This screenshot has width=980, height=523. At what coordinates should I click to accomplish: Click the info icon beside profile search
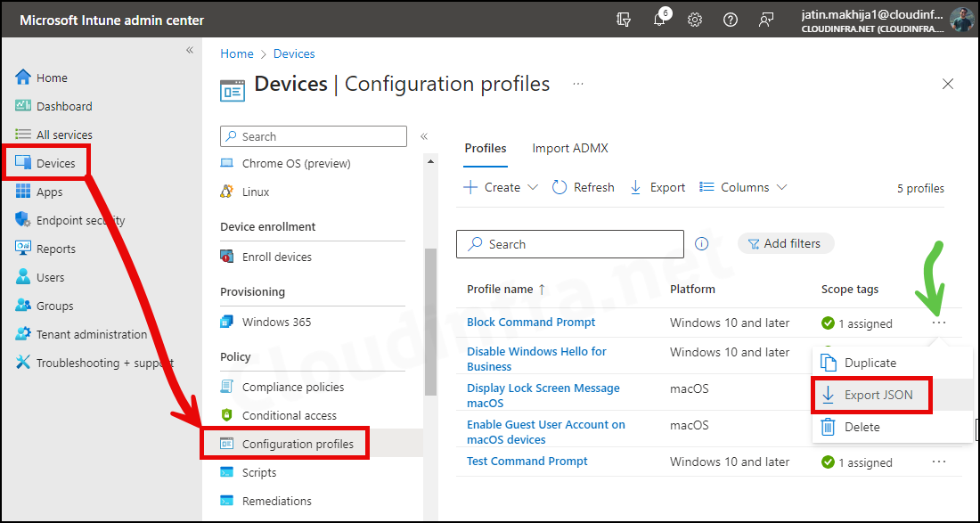(x=702, y=244)
